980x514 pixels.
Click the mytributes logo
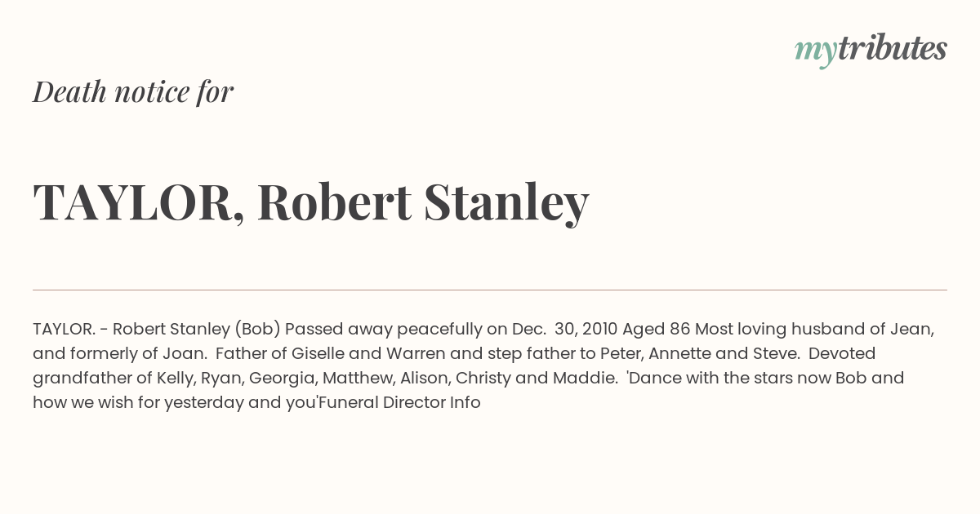871,50
